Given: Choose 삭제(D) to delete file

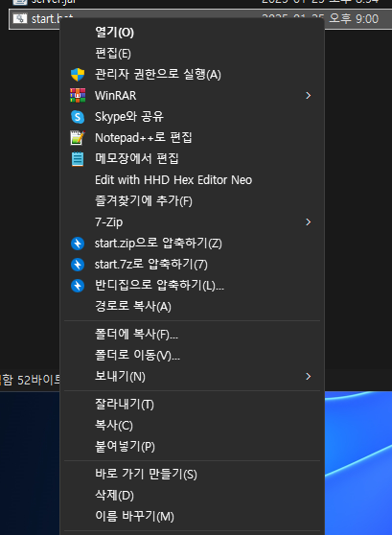Looking at the screenshot, I should (192, 496).
